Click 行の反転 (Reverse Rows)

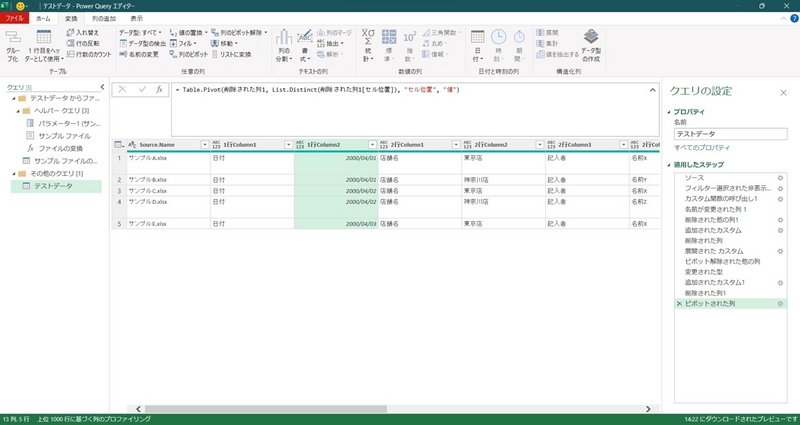click(83, 43)
